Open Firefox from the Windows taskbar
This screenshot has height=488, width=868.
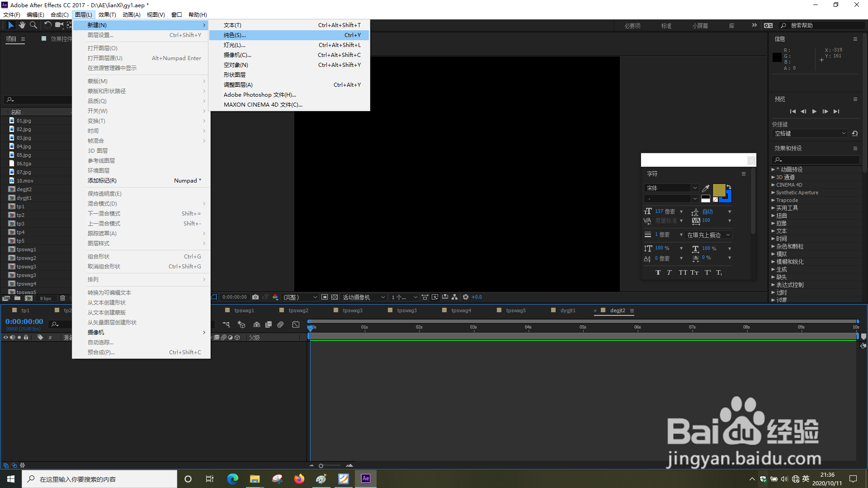pos(299,479)
